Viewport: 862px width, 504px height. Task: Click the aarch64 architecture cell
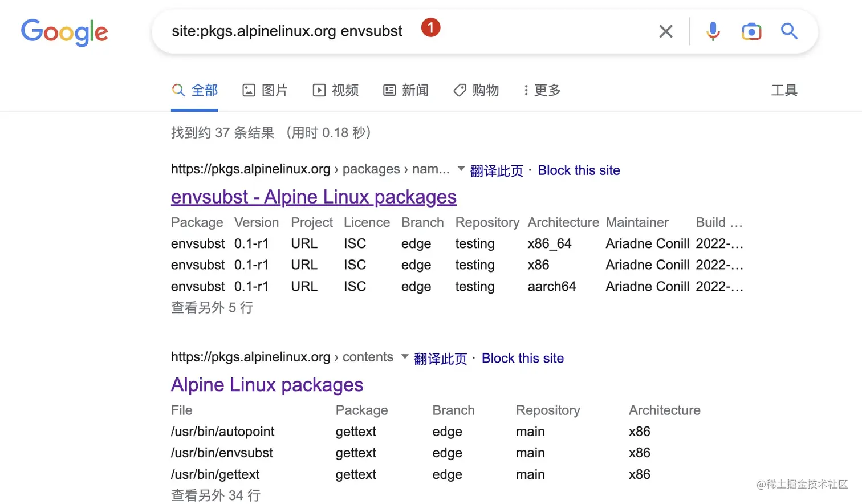click(x=552, y=287)
